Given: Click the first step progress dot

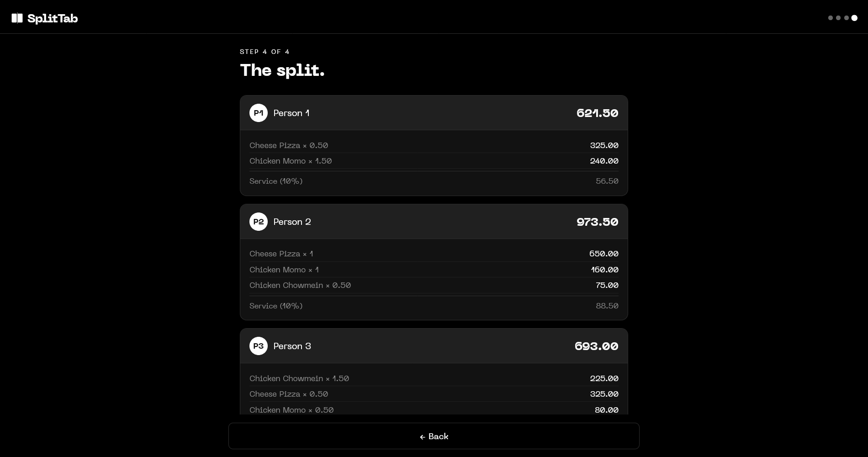Looking at the screenshot, I should point(831,18).
